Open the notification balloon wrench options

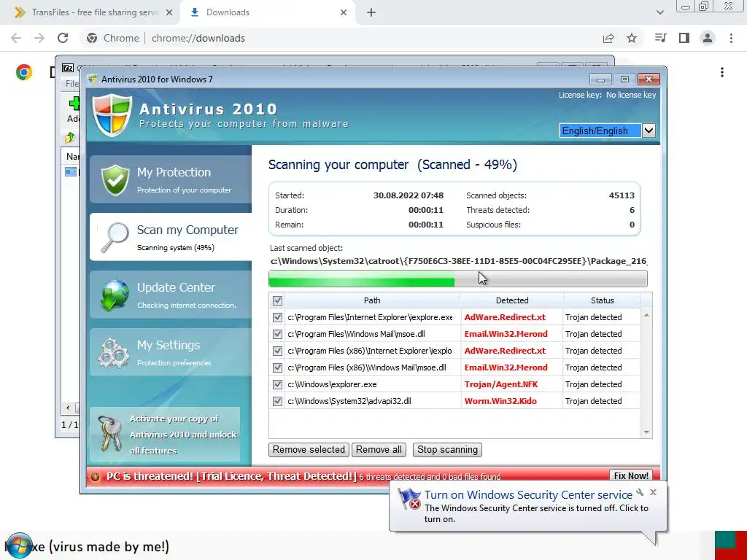coord(640,492)
